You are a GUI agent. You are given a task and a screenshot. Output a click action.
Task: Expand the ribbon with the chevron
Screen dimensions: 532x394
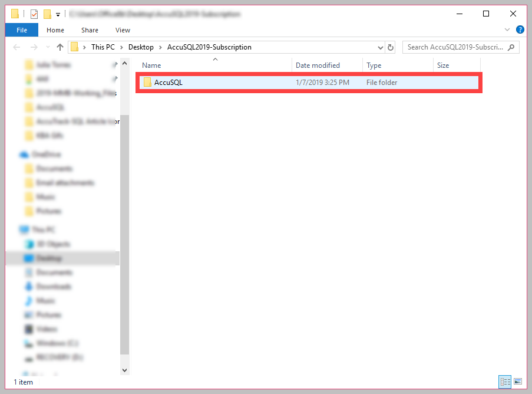(507, 29)
